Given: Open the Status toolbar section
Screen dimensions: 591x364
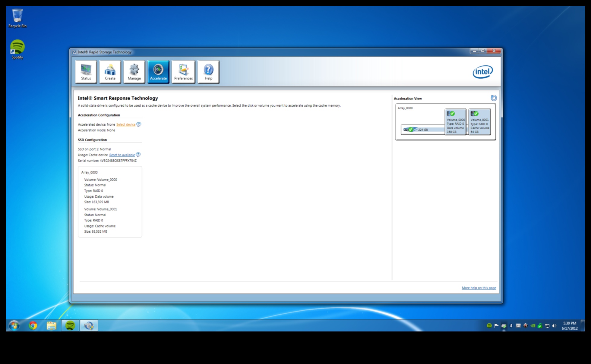Looking at the screenshot, I should pos(86,72).
